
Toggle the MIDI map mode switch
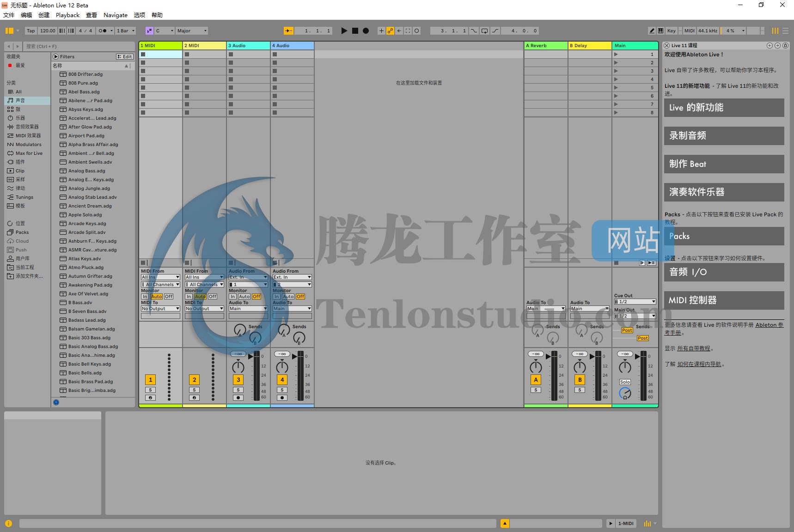click(690, 31)
